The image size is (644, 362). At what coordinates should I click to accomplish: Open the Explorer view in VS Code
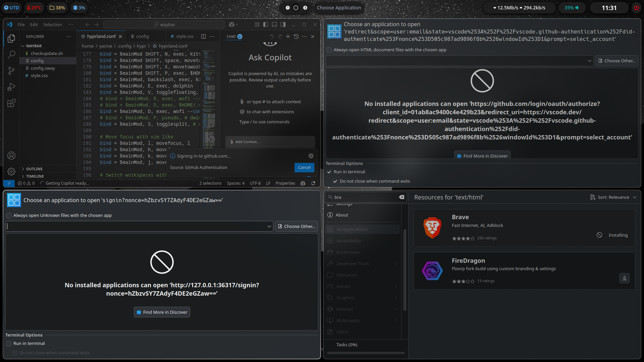point(11,38)
